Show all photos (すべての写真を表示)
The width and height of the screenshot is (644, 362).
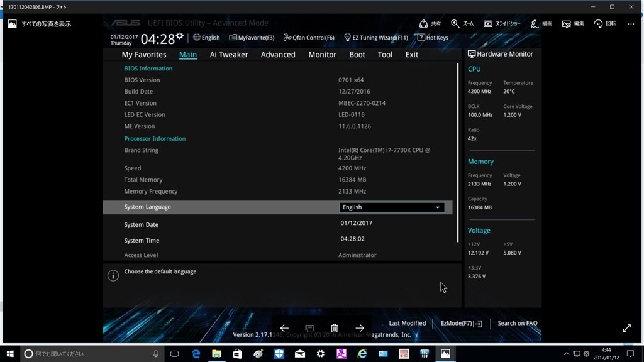point(40,24)
